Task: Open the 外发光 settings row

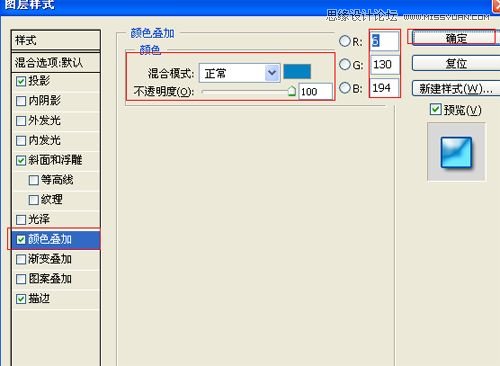Action: 56,121
